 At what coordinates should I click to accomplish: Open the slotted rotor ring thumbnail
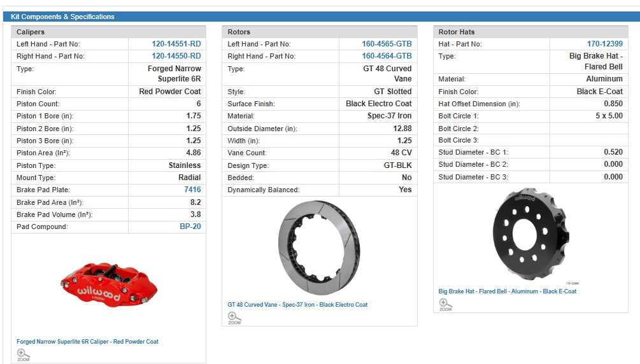pos(319,247)
